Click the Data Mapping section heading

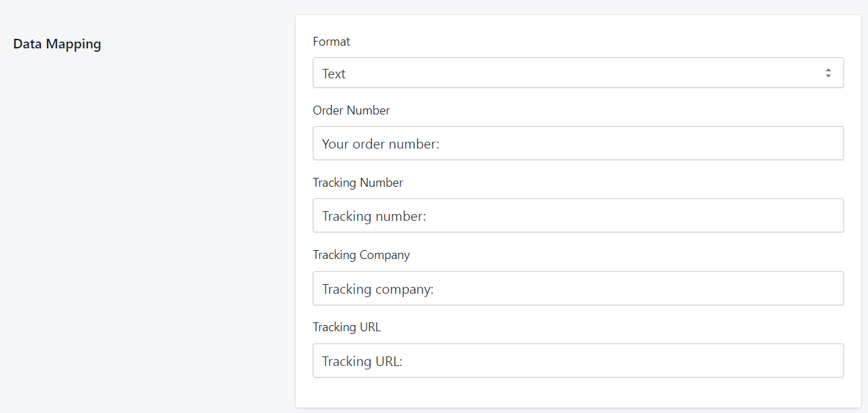coord(57,44)
